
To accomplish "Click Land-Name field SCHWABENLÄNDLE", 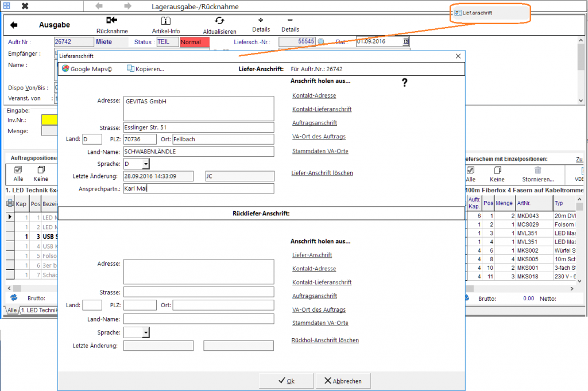I will pyautogui.click(x=199, y=152).
